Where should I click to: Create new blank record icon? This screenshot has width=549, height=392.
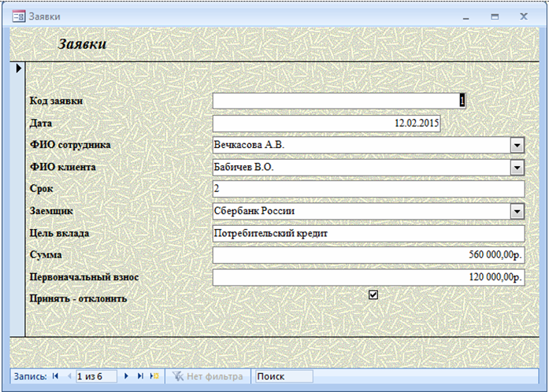(x=154, y=376)
